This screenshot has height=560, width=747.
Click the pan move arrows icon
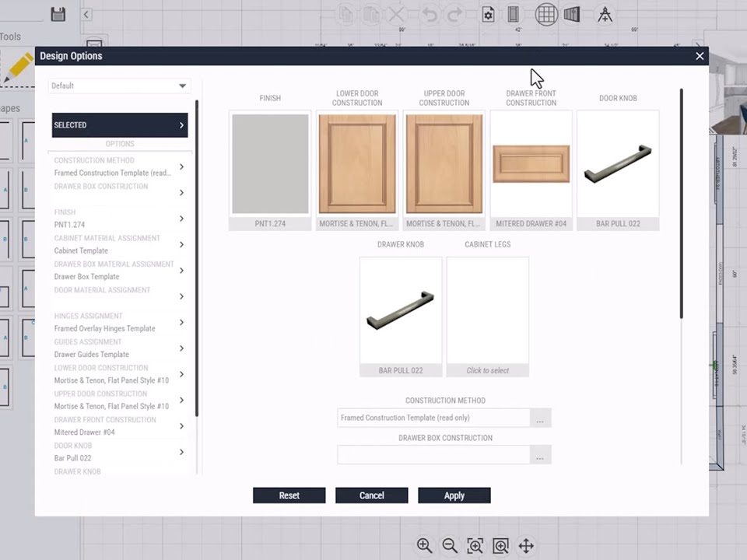526,545
